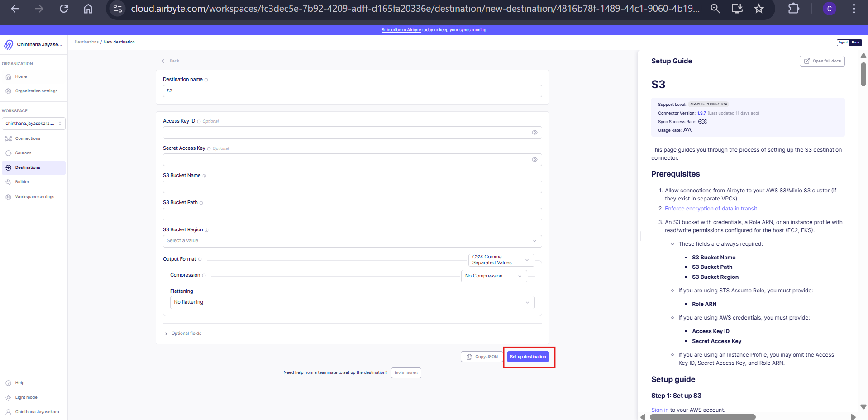The width and height of the screenshot is (868, 420).
Task: Click the info icon beside S3 Bucket Region
Action: click(206, 230)
